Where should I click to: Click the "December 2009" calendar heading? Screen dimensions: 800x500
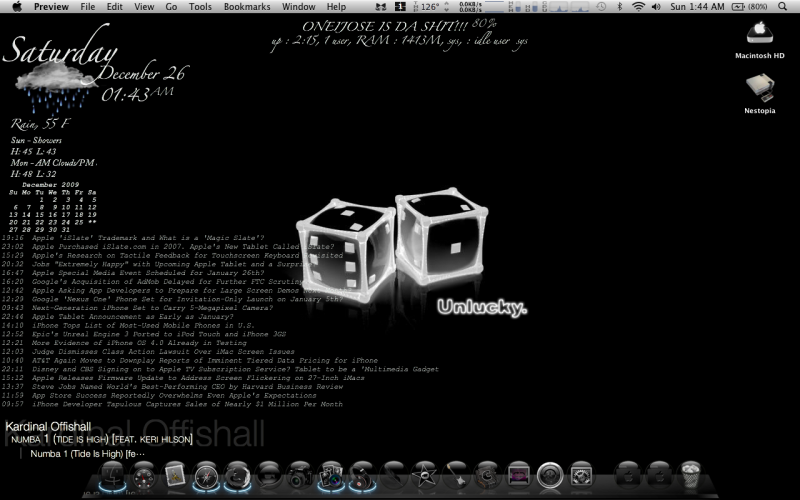[51, 185]
